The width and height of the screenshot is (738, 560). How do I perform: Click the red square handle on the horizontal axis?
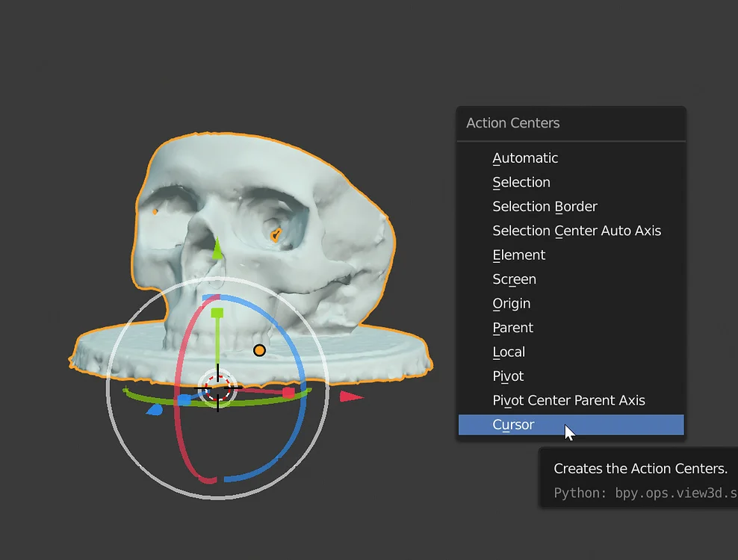(288, 391)
